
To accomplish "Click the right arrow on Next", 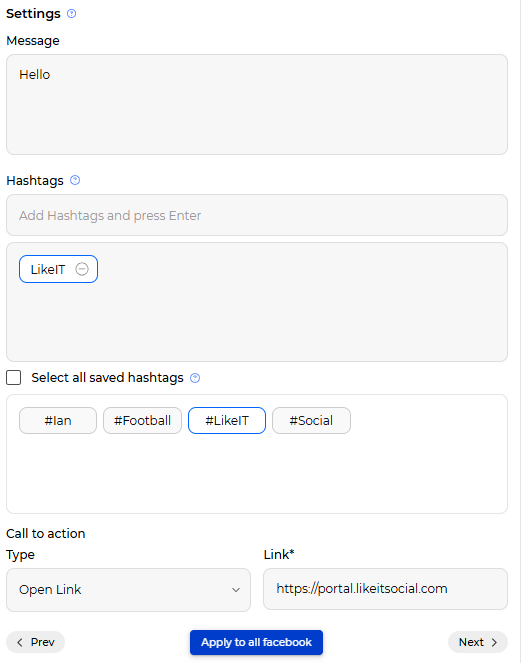I will 494,642.
